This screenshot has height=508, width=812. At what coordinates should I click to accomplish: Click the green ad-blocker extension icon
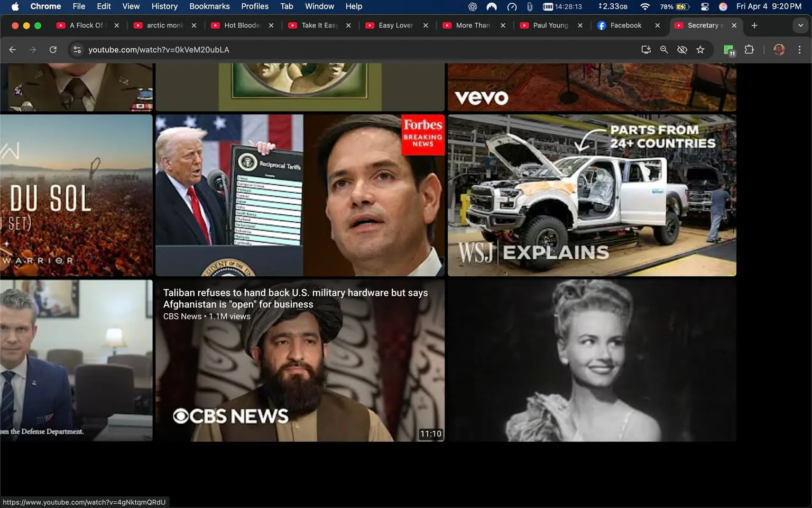[728, 49]
